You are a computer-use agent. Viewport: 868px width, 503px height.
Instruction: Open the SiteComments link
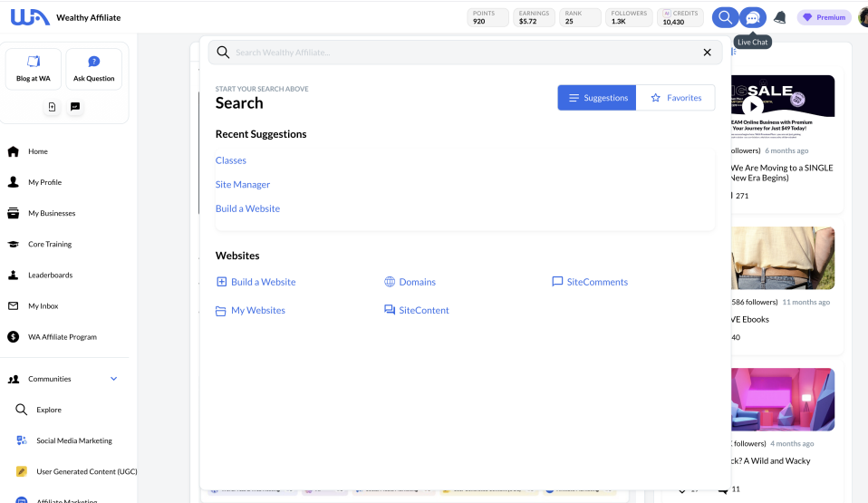tap(597, 282)
